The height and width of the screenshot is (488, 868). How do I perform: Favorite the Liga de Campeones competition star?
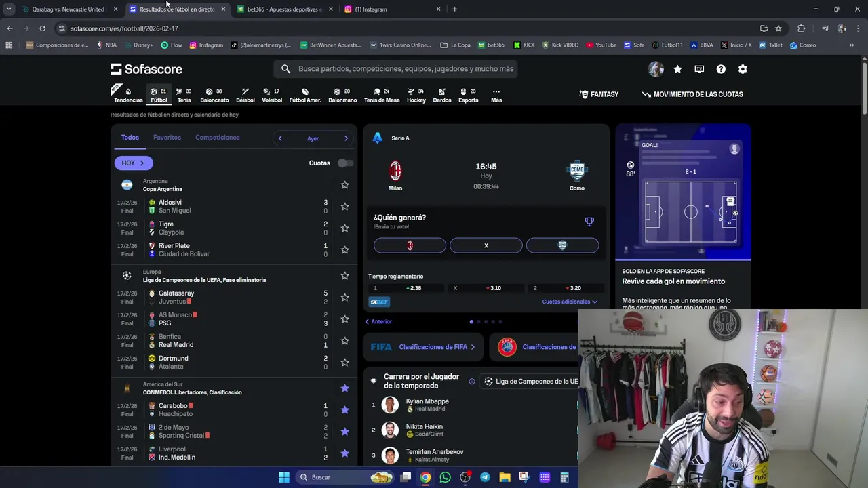pyautogui.click(x=344, y=276)
